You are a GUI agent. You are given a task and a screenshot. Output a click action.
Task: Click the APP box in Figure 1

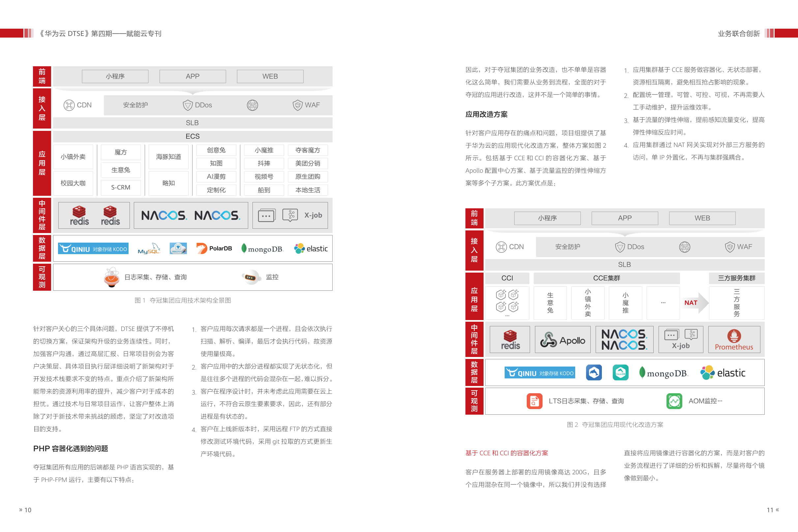coord(193,76)
